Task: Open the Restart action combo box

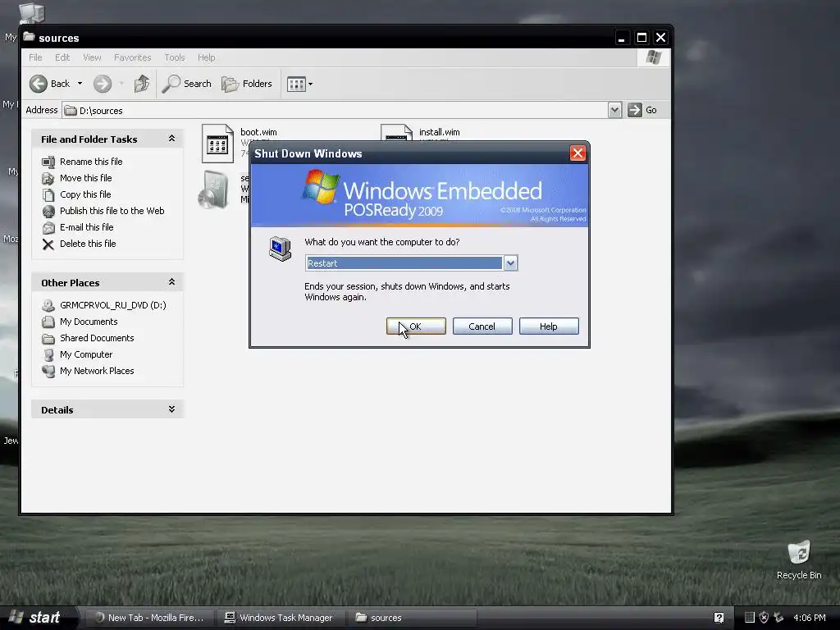Action: click(411, 263)
